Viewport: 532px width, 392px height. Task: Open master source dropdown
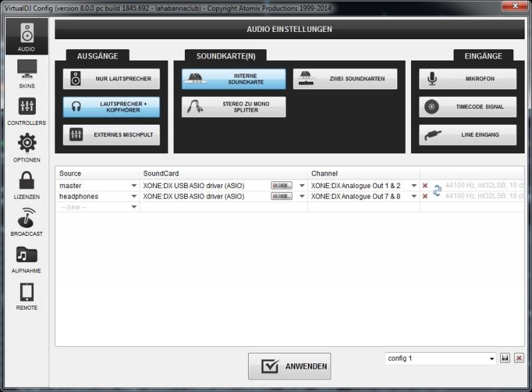point(134,186)
